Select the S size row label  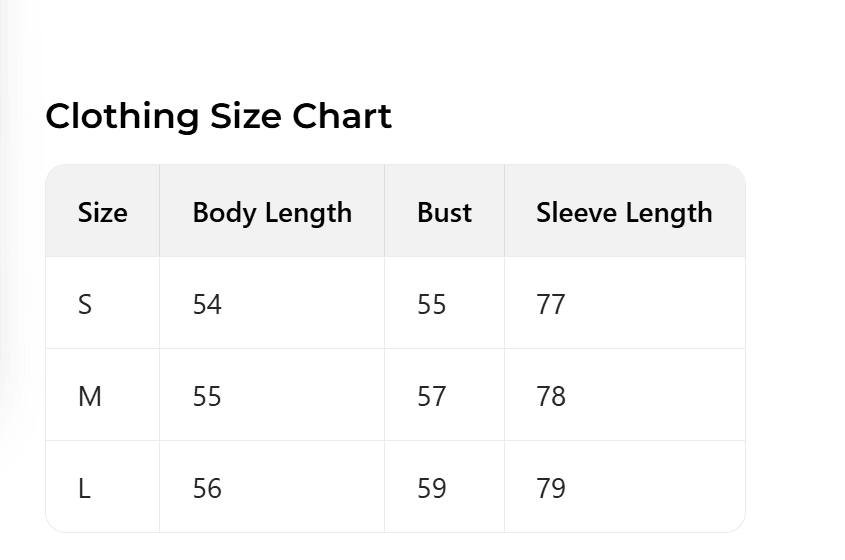point(85,304)
